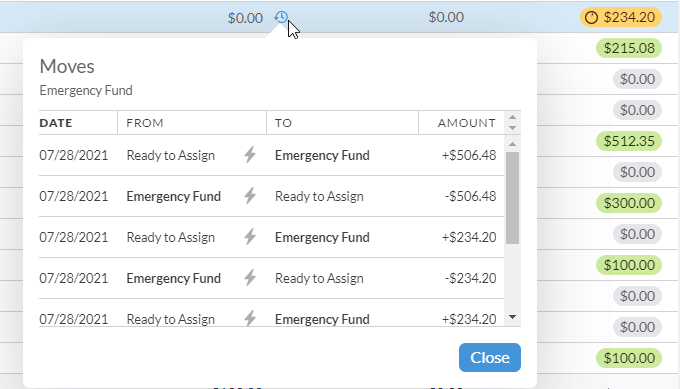Click lightning icon in first +$234.20 row

click(250, 237)
